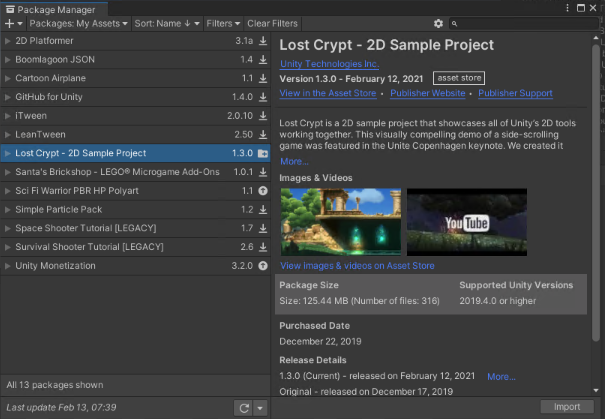Expand the iTween entry
The height and width of the screenshot is (419, 605).
[x=7, y=115]
